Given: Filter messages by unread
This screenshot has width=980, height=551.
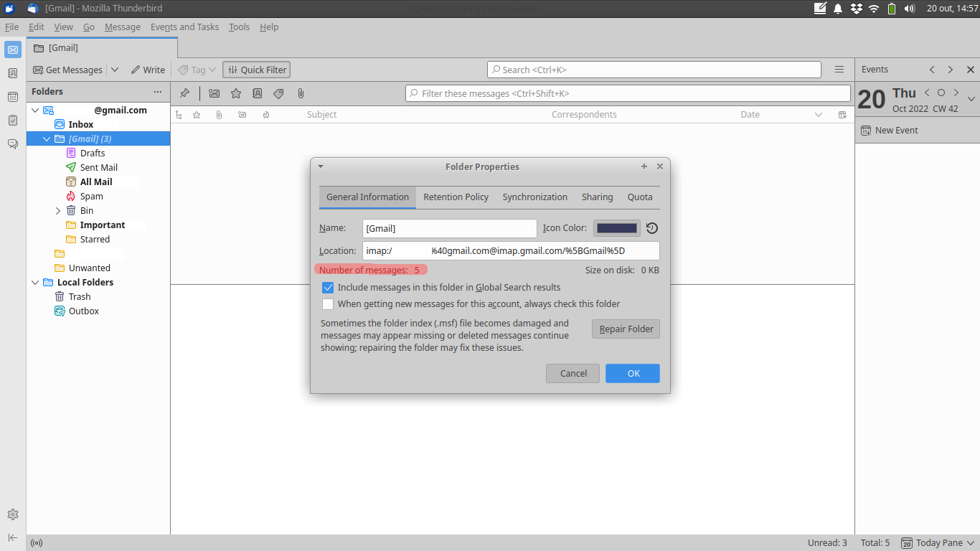Looking at the screenshot, I should 214,93.
